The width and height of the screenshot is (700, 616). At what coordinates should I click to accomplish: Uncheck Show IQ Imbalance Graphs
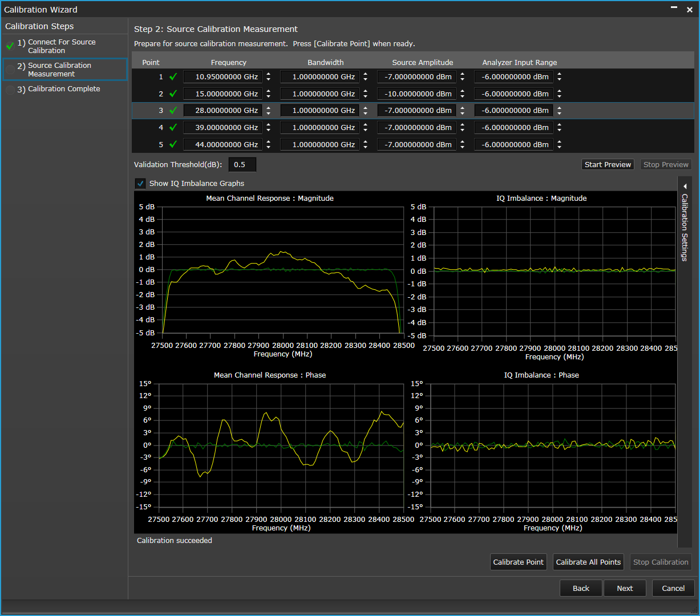click(x=140, y=183)
